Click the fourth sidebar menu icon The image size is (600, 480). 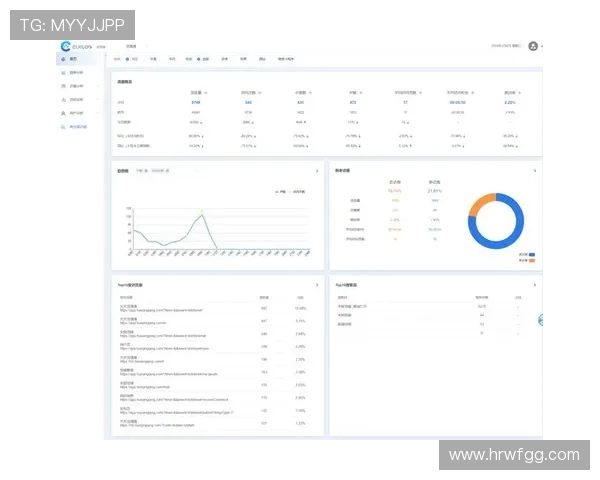pos(62,100)
